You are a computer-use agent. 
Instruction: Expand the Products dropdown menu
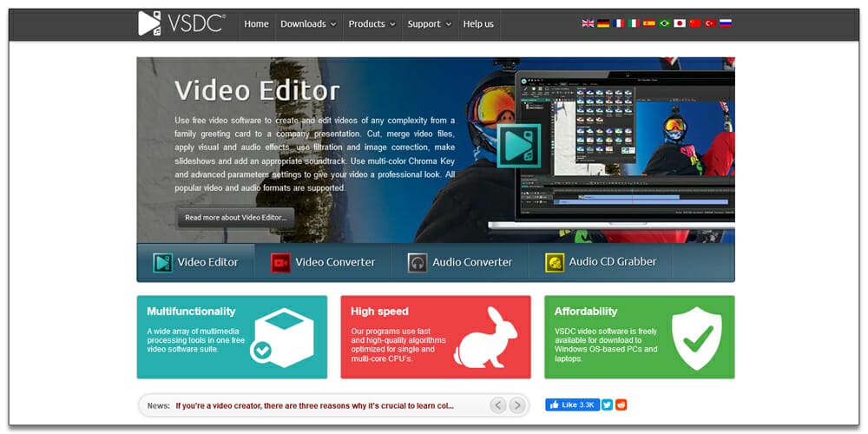[x=372, y=23]
